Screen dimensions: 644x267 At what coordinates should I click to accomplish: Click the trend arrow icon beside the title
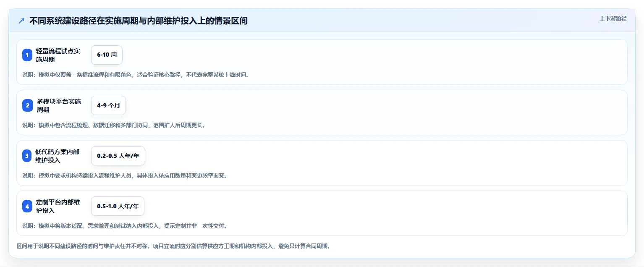click(x=21, y=21)
